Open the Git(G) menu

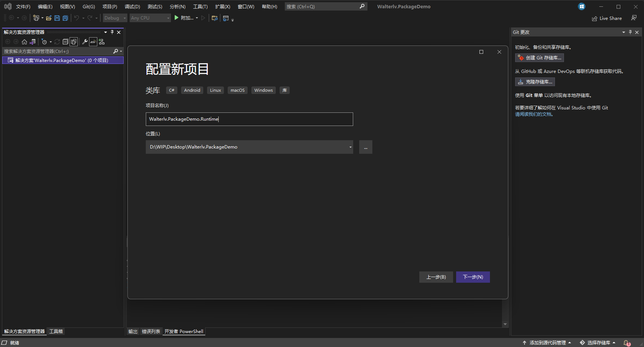point(89,6)
